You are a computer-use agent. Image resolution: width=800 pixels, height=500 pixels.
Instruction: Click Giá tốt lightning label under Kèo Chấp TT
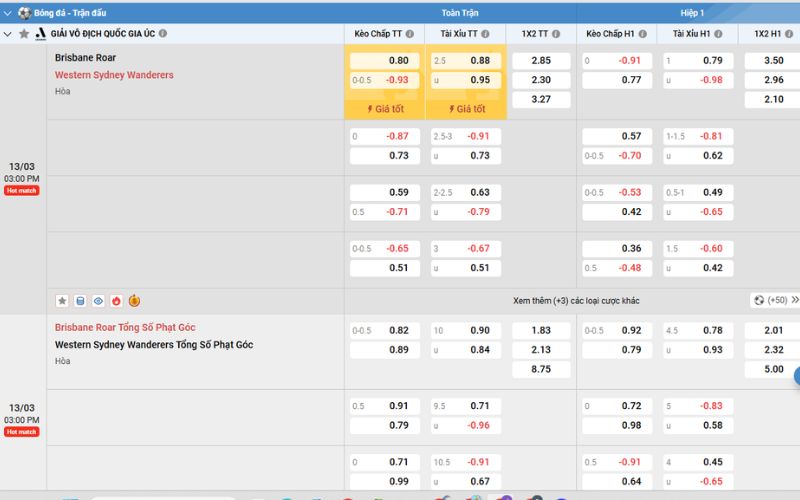point(385,109)
